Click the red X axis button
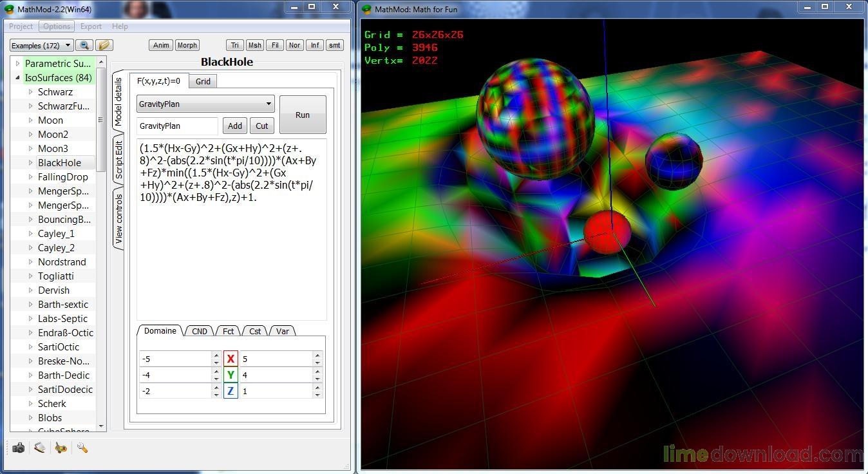Screen dimensions: 868x474 [231, 359]
